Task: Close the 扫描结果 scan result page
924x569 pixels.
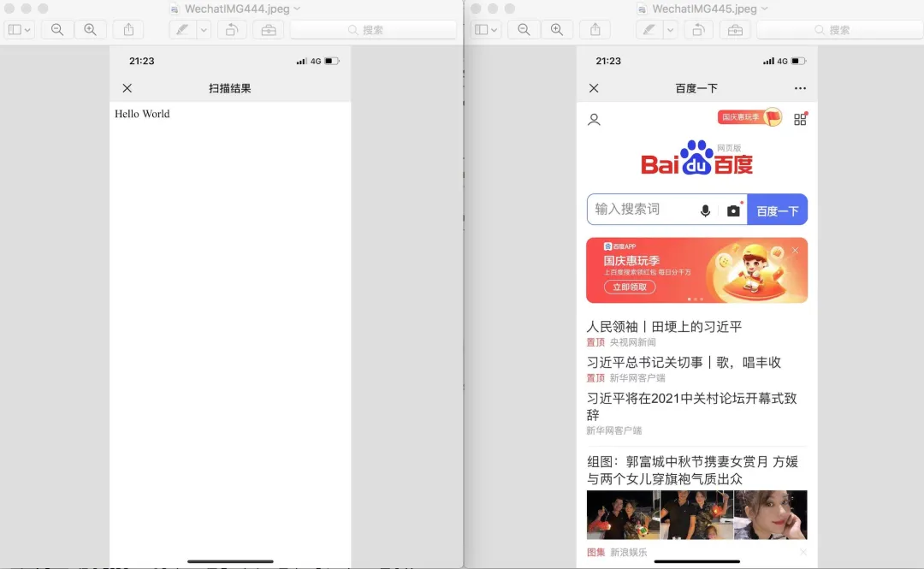Action: click(127, 88)
